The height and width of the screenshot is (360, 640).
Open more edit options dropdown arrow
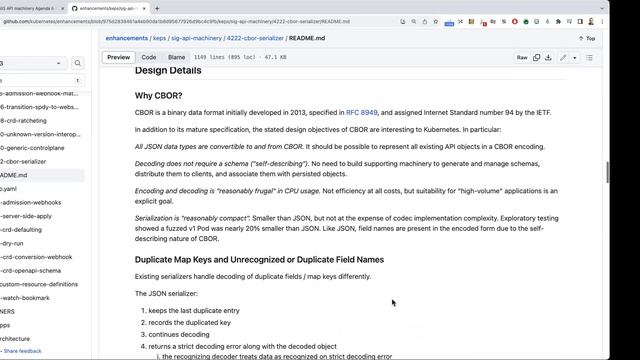coord(575,58)
